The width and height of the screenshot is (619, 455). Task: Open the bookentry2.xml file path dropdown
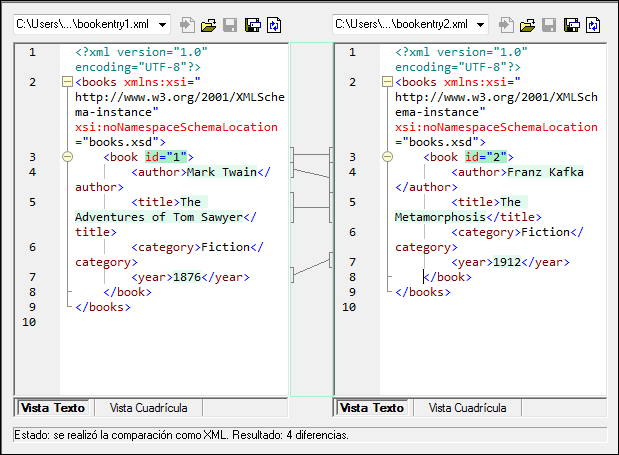(x=481, y=23)
